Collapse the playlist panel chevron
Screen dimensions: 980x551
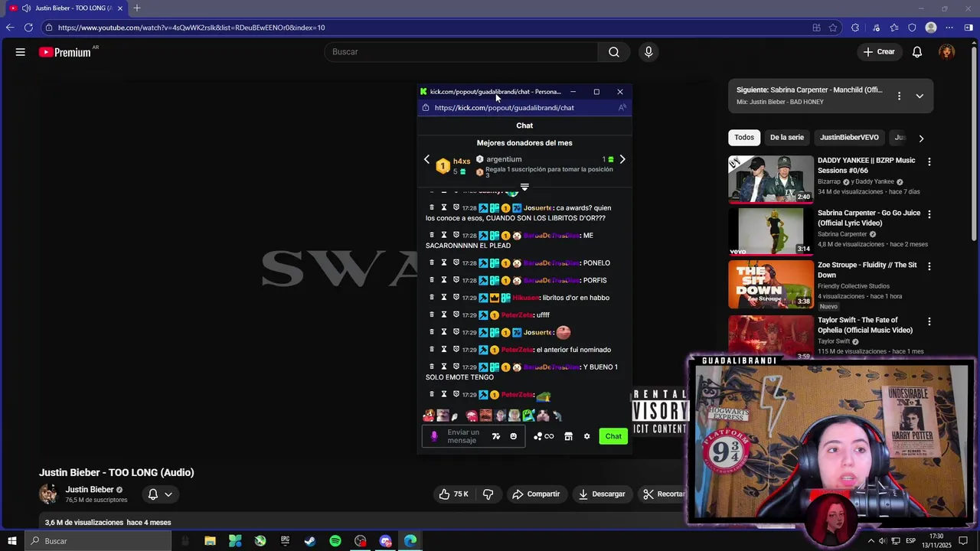click(x=920, y=96)
